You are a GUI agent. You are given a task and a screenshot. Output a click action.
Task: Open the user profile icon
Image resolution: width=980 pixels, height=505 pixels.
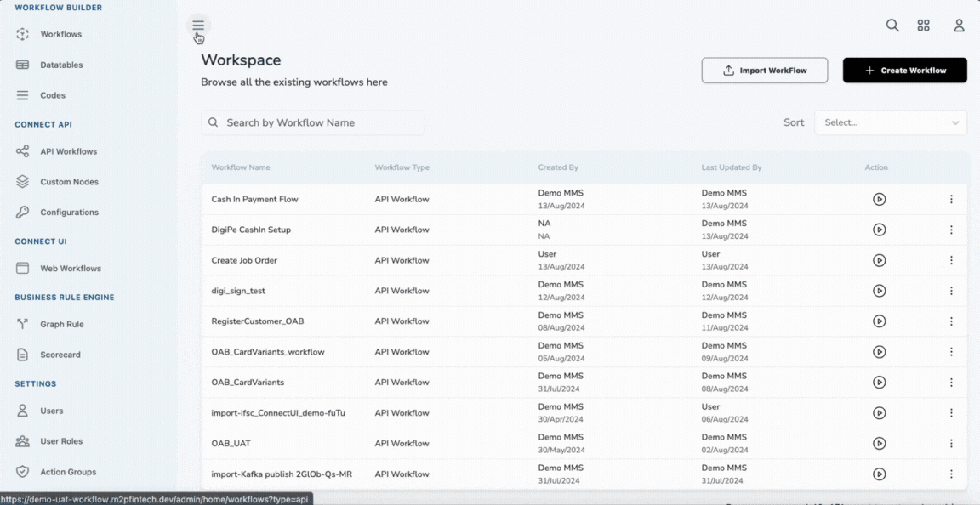point(959,26)
